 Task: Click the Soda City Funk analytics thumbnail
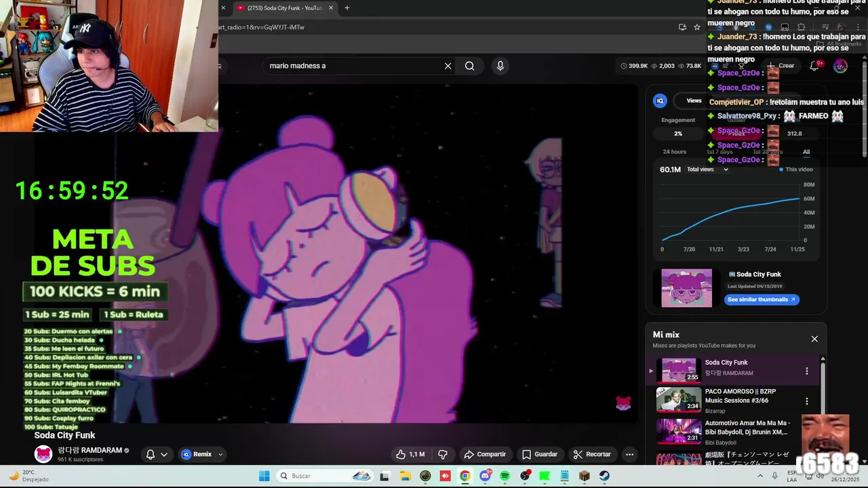pyautogui.click(x=687, y=288)
